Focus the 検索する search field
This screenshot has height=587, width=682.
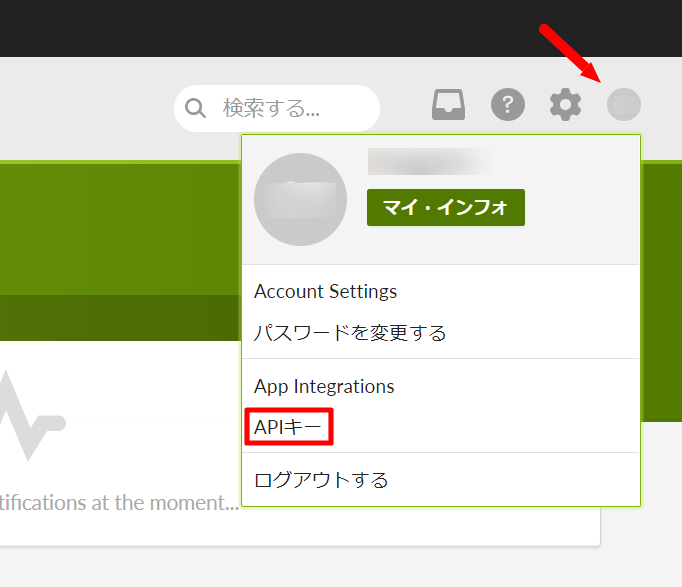277,108
